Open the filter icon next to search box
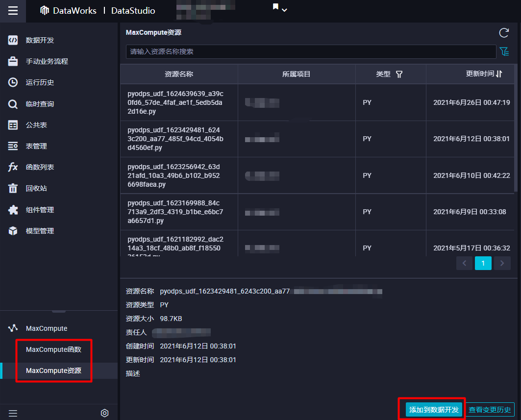Screen dimensions: 521x420 coord(504,51)
